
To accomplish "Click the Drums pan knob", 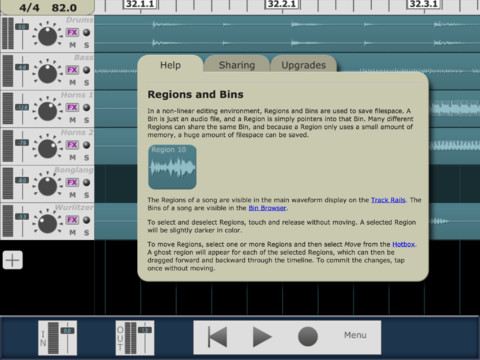I will point(47,35).
